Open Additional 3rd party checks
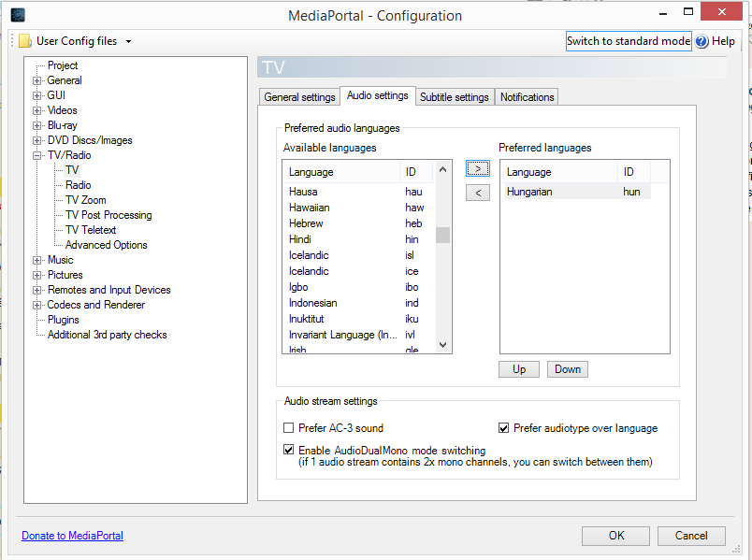This screenshot has width=752, height=560. coord(107,335)
